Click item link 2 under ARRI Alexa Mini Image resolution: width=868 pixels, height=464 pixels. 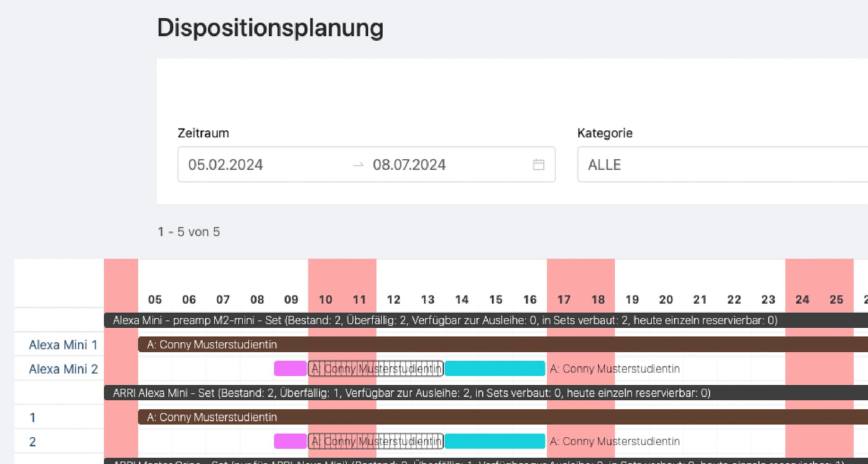33,442
